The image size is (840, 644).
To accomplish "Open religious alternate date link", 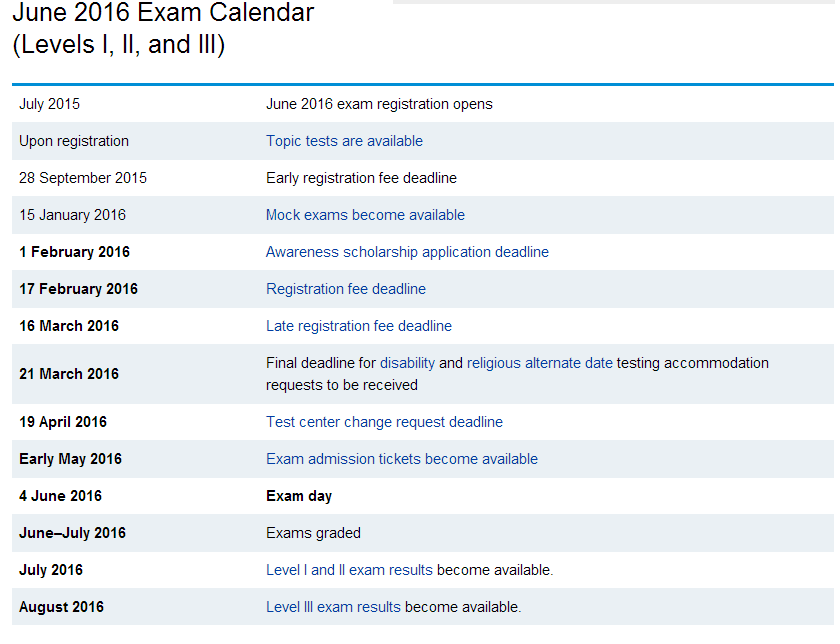I will click(539, 363).
